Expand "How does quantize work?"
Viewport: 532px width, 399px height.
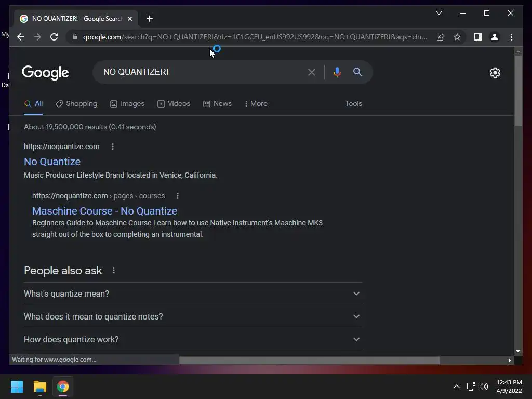(193, 339)
